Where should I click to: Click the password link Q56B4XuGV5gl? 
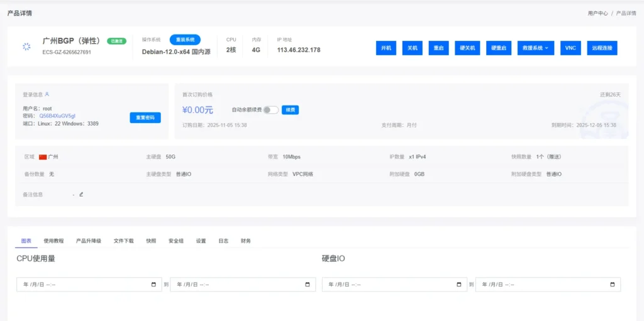[x=57, y=116]
